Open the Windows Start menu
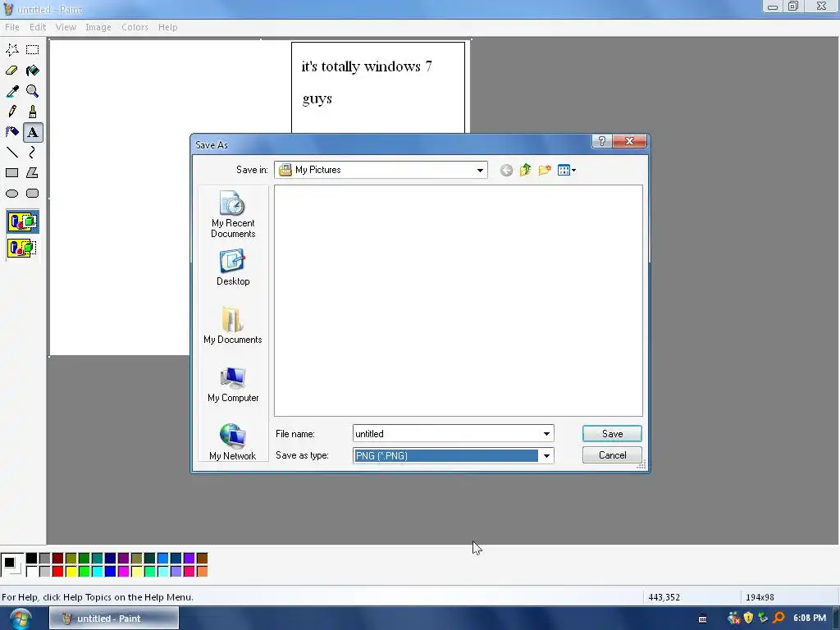This screenshot has width=840, height=630. tap(21, 619)
